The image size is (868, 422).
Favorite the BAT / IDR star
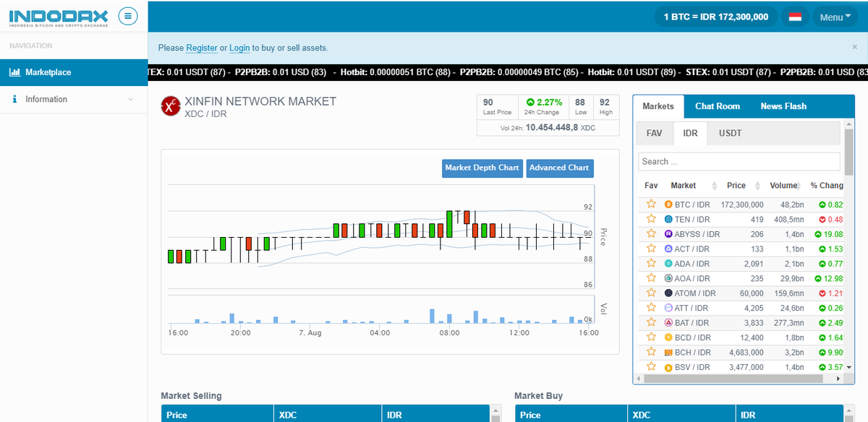coord(651,323)
